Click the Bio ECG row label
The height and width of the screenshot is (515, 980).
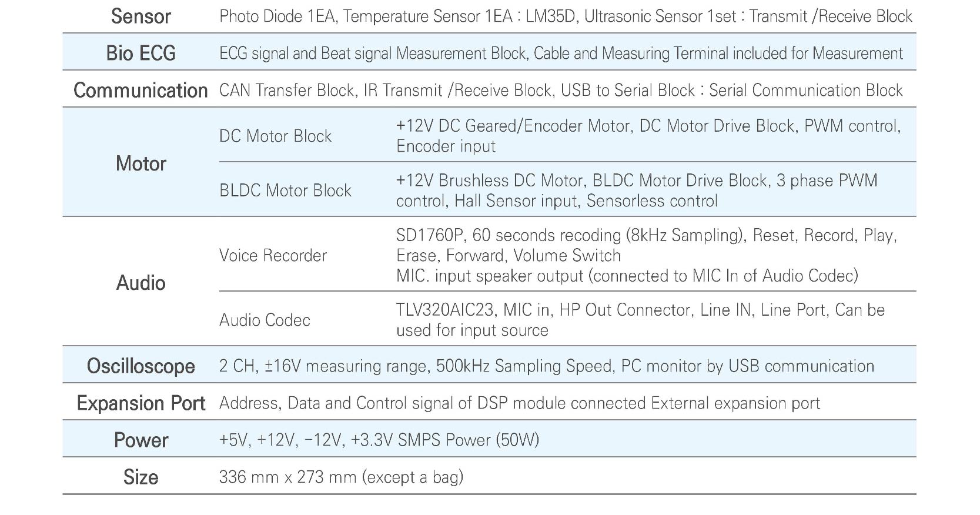[141, 53]
